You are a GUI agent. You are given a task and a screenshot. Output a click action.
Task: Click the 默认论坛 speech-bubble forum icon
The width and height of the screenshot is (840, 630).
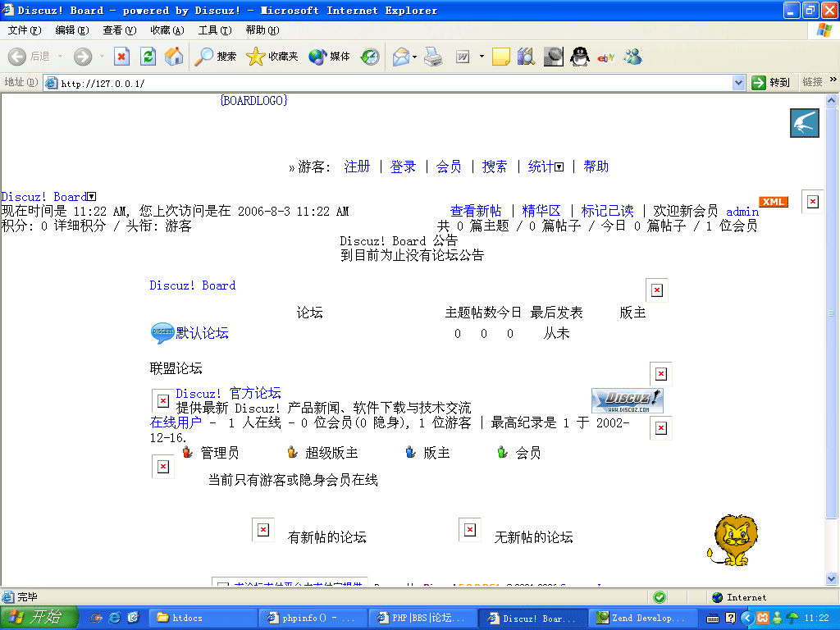click(x=162, y=332)
